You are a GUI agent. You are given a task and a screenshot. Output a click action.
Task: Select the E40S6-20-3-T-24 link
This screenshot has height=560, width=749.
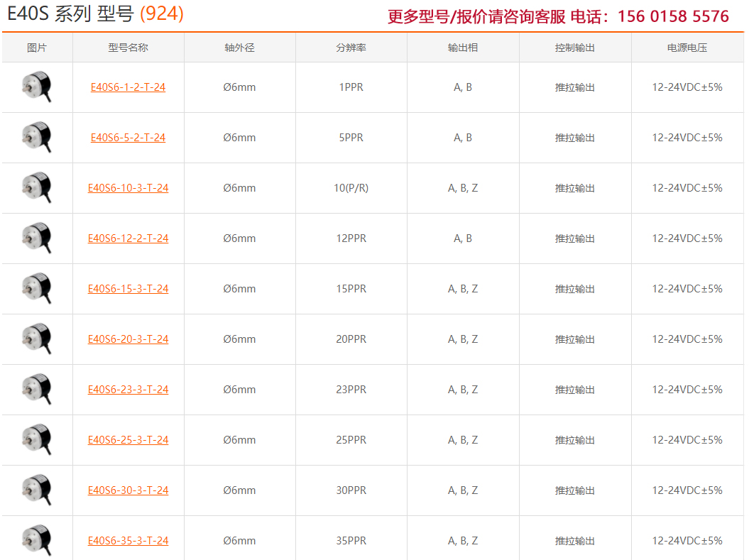click(128, 339)
